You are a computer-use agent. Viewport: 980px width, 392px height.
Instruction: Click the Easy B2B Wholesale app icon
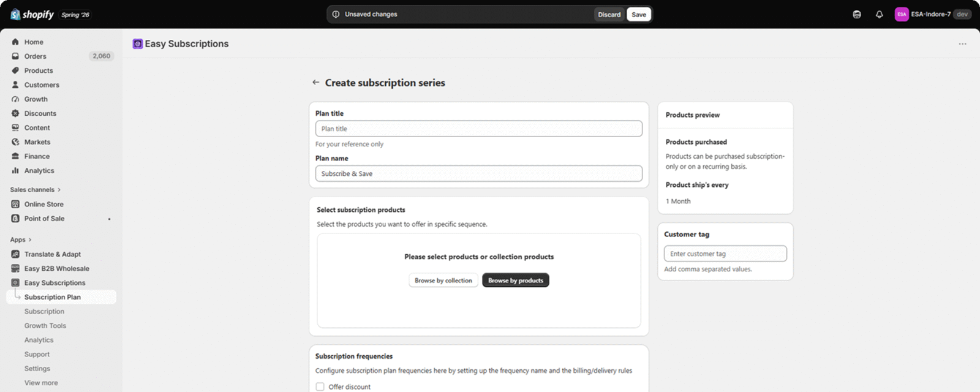click(x=15, y=268)
